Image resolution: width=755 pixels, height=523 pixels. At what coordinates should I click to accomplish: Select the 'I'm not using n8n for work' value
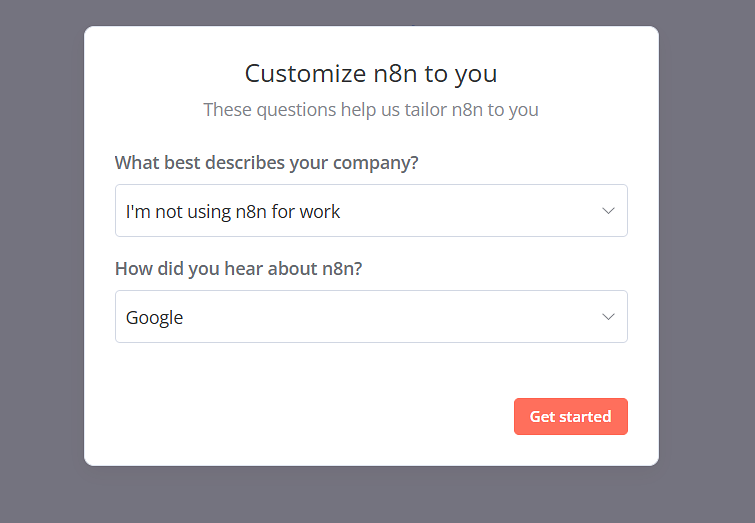(233, 211)
